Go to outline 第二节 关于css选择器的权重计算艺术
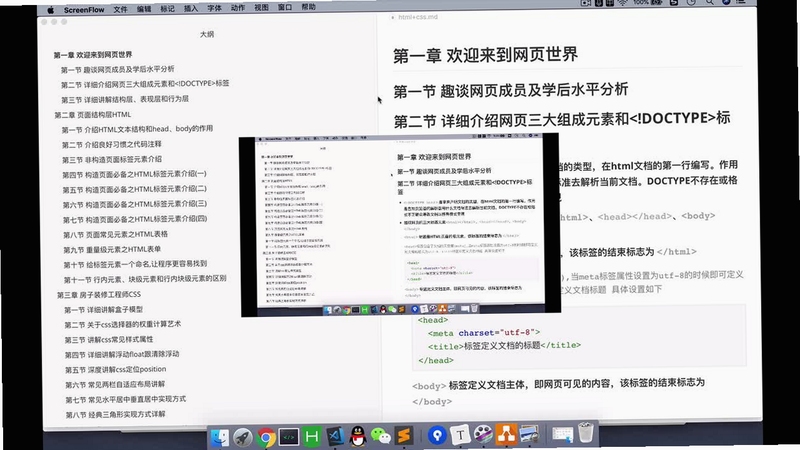The width and height of the screenshot is (800, 450). pos(122,324)
